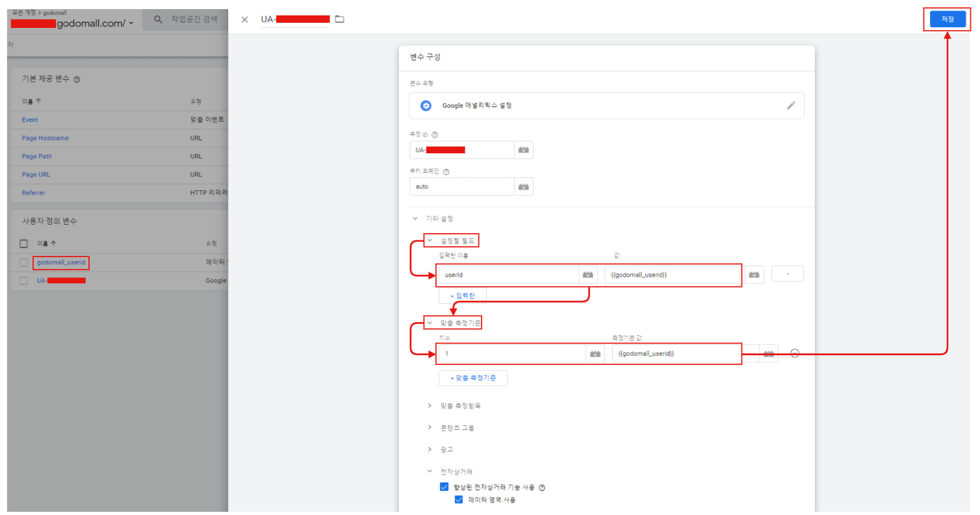Close the variable editor panel
Viewport: 980px width, 515px height.
pos(245,19)
